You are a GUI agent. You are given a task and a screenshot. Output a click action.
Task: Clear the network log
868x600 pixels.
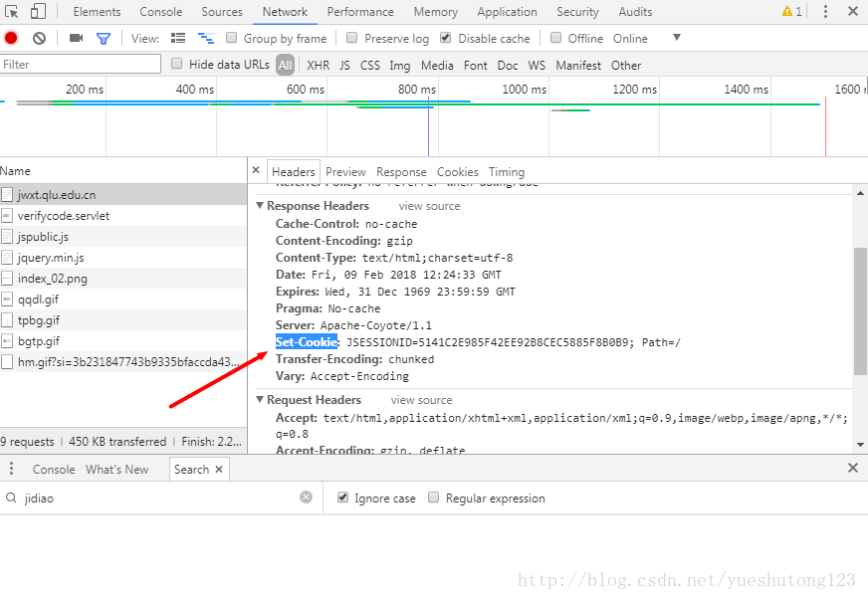[x=39, y=38]
